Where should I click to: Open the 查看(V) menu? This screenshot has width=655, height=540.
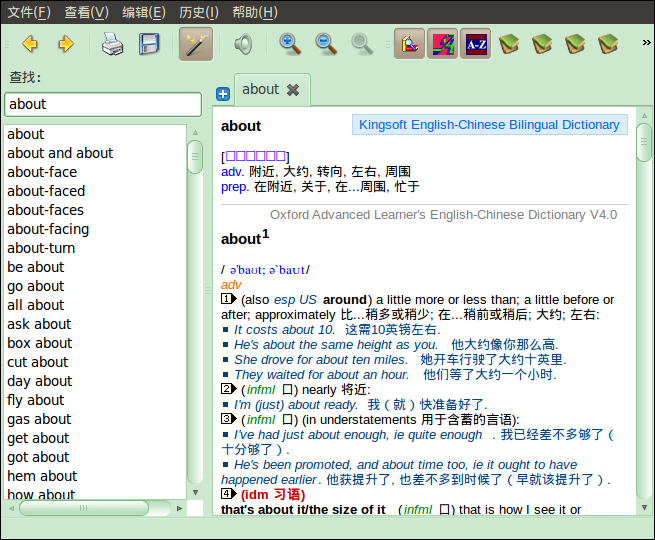pos(86,12)
